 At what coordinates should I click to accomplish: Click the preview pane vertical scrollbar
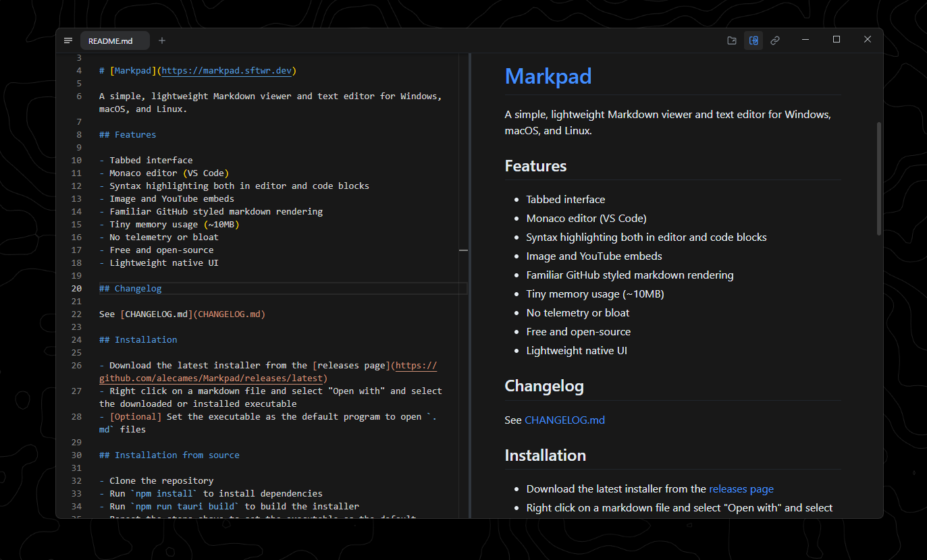pos(879,179)
